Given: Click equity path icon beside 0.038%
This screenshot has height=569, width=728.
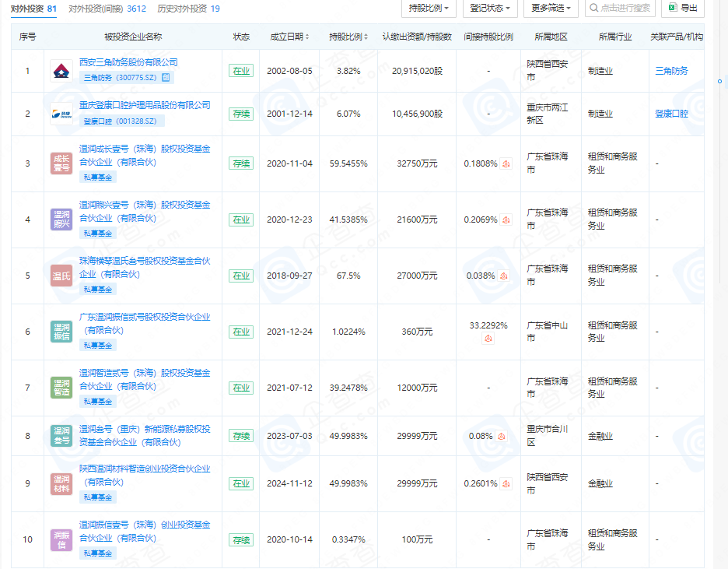Looking at the screenshot, I should pos(503,276).
